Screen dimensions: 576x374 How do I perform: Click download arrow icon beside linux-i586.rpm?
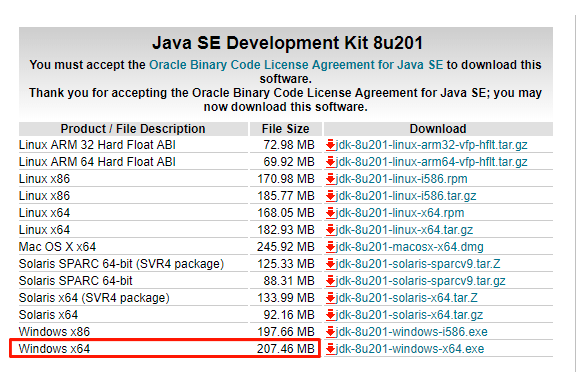point(331,179)
